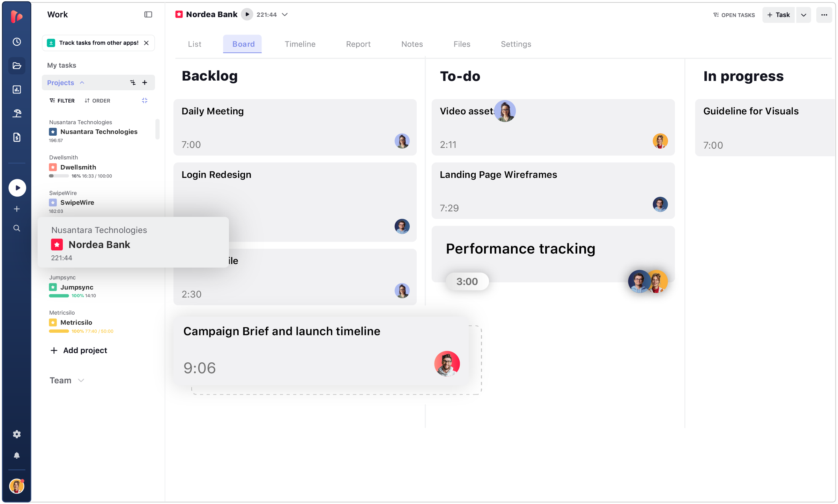This screenshot has height=504, width=838.
Task: Switch to the Timeline tab
Action: [x=300, y=43]
